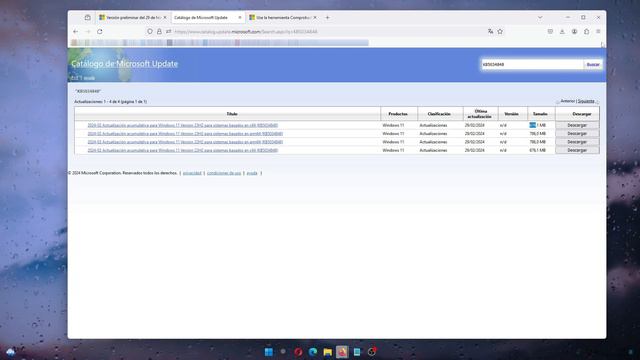
Task: Open the Windows Start menu
Action: pyautogui.click(x=269, y=352)
